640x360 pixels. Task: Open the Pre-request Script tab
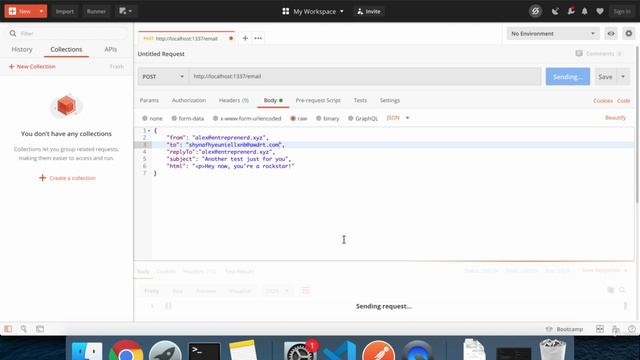318,100
